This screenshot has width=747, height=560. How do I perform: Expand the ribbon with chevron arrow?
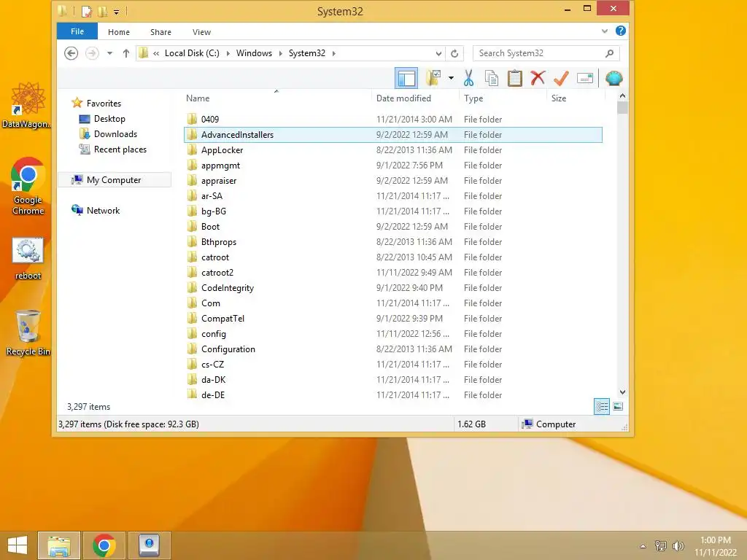[x=605, y=31]
